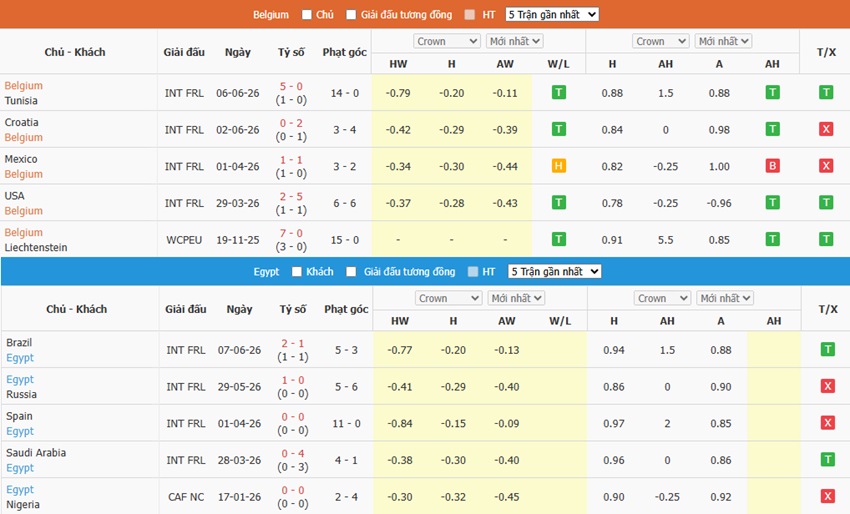Click T/X red X badge in Spain-Egypt row
Screen dimensions: 850x514
[x=827, y=423]
